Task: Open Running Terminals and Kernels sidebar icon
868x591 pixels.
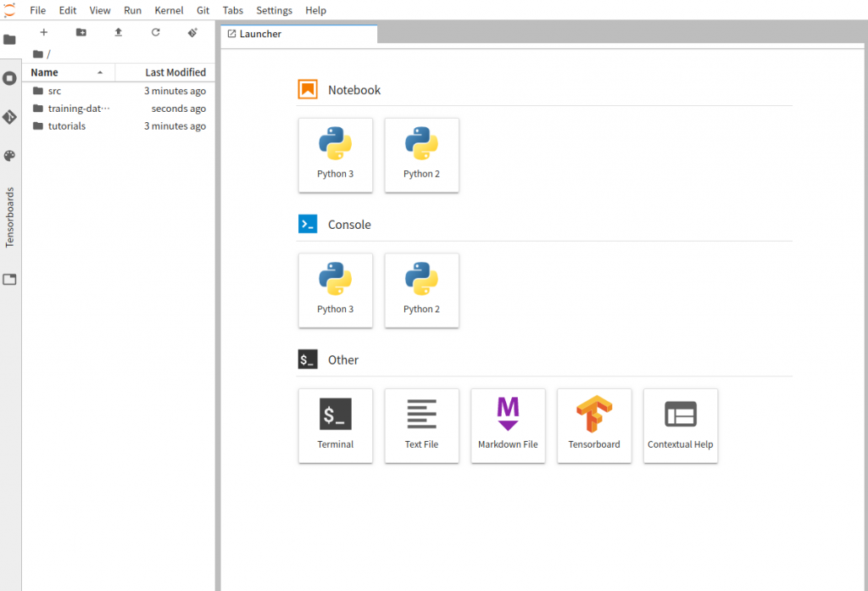Action: [x=9, y=78]
